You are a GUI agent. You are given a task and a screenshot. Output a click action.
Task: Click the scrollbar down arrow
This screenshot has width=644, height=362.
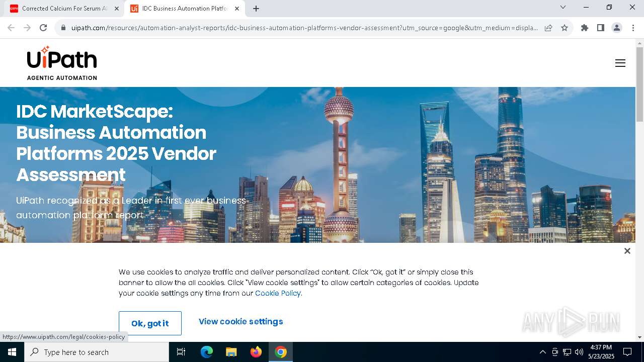(x=639, y=337)
